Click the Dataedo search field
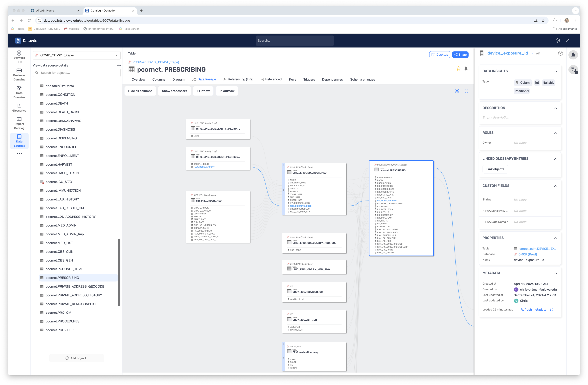Screen dimensions: 588x385 pos(295,40)
